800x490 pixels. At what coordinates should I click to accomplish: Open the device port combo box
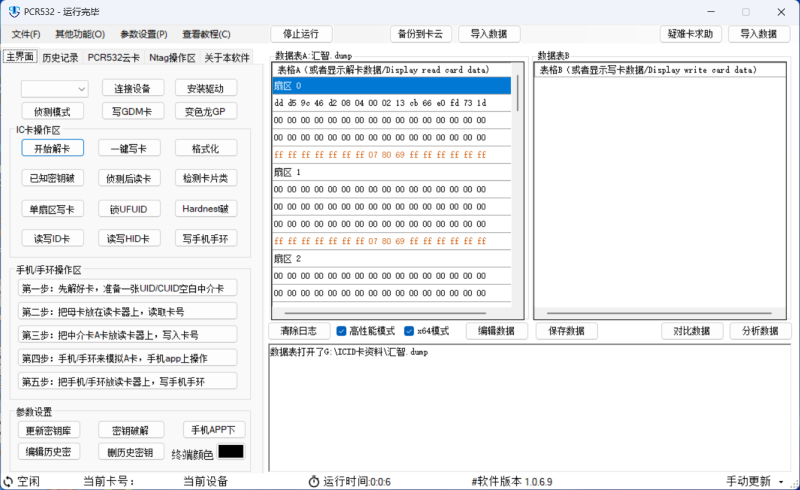click(55, 89)
